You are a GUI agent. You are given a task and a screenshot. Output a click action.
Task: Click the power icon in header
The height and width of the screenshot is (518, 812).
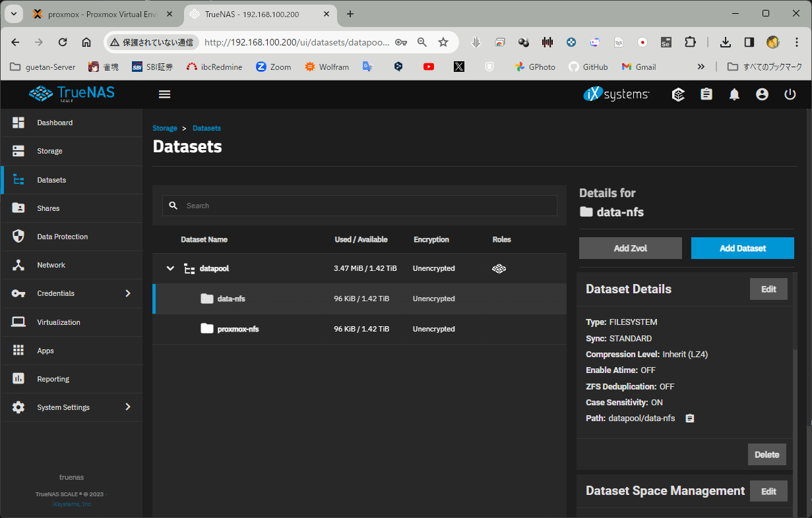[x=790, y=94]
